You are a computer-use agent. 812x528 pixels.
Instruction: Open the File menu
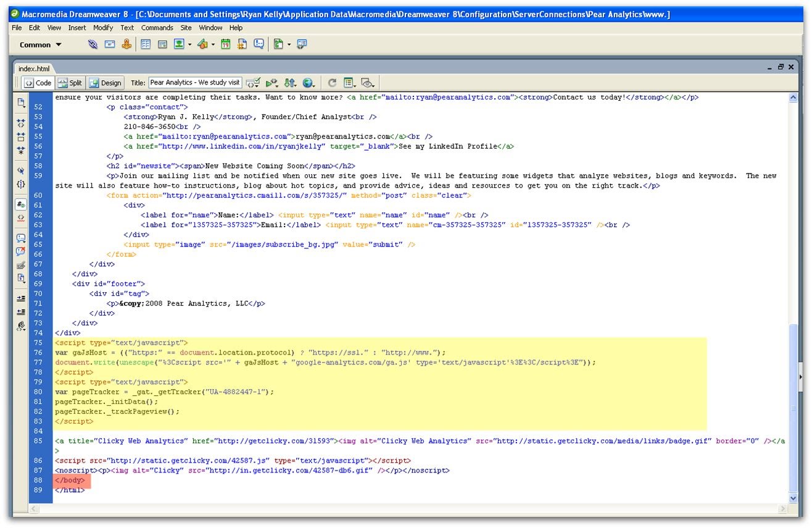tap(17, 28)
